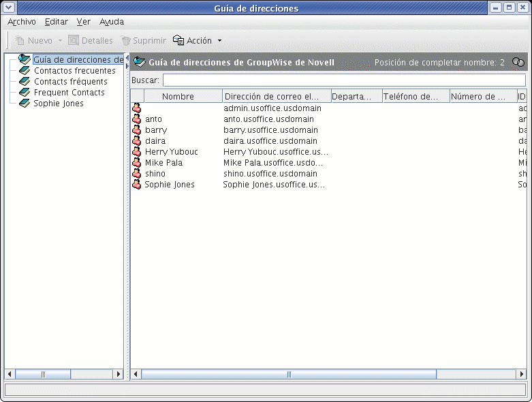Click open book icon of Guía de direcciones tree item

tap(25, 59)
